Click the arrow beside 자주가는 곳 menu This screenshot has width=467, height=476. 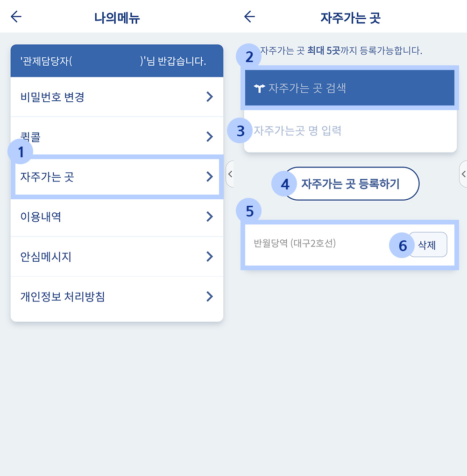click(210, 177)
